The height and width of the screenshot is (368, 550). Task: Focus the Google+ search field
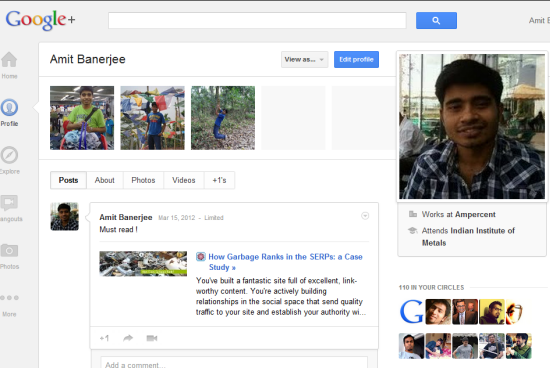257,20
